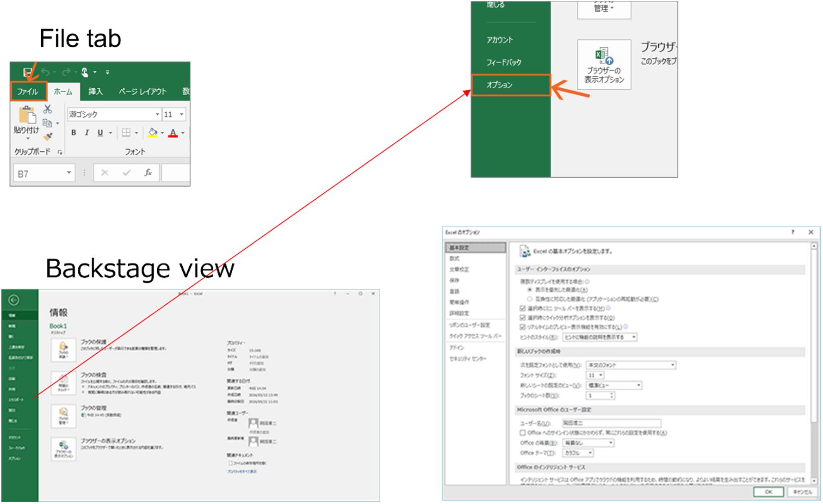
Task: Click the ユーザー名 text field in Options
Action: click(x=612, y=423)
